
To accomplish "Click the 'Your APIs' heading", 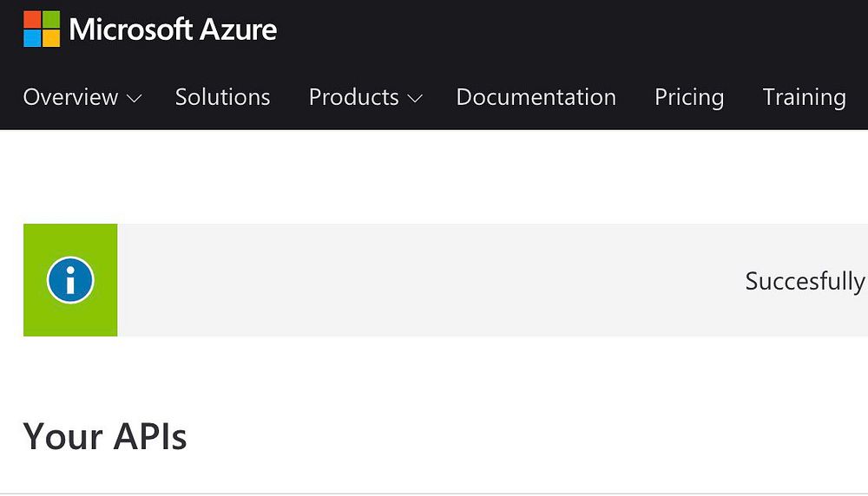I will [x=105, y=436].
